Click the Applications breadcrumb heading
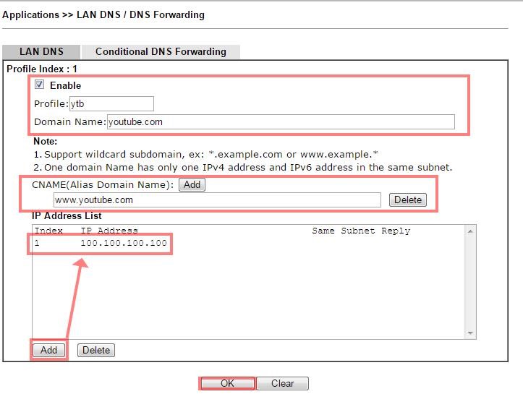 pos(30,14)
